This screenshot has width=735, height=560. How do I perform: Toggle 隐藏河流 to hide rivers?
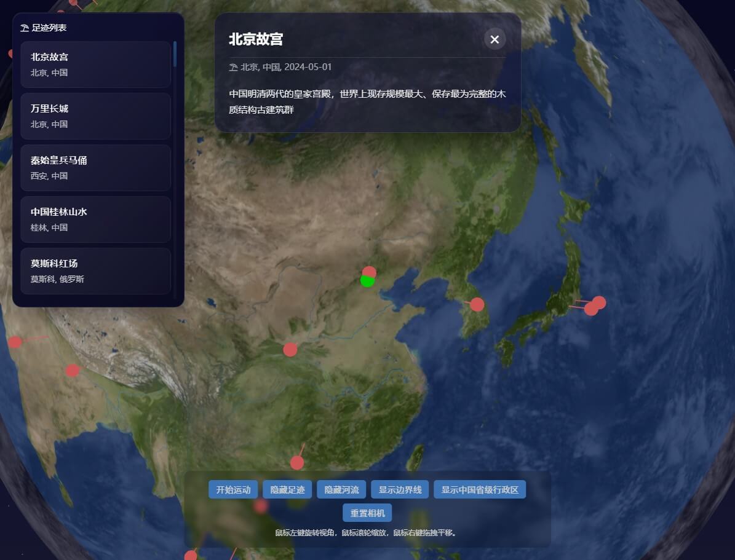click(341, 489)
